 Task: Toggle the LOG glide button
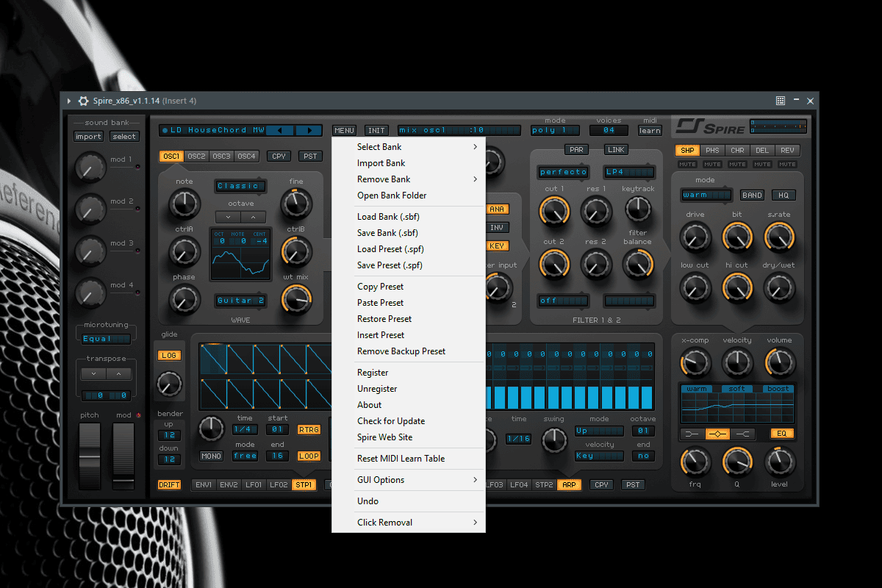click(x=170, y=356)
